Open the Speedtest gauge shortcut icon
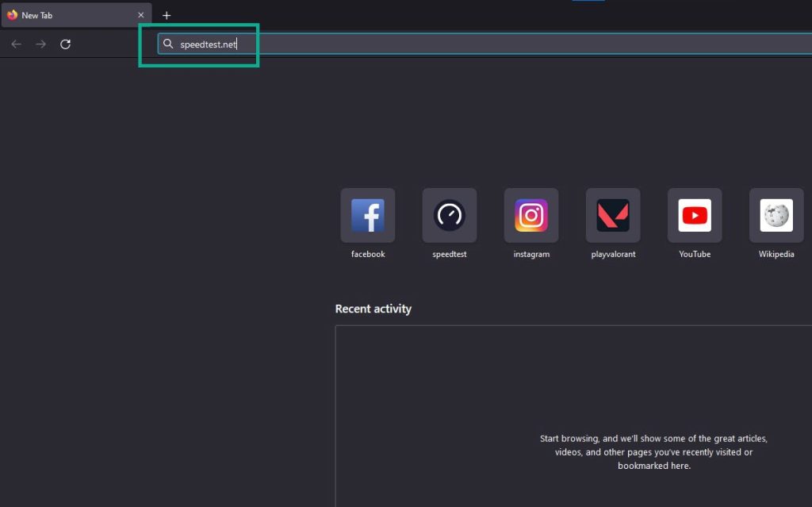 (450, 215)
